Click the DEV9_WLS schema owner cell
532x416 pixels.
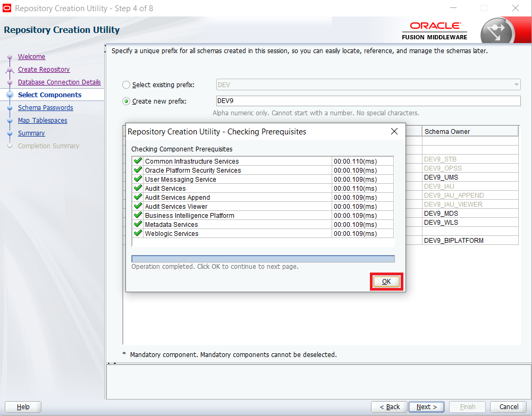tap(470, 223)
